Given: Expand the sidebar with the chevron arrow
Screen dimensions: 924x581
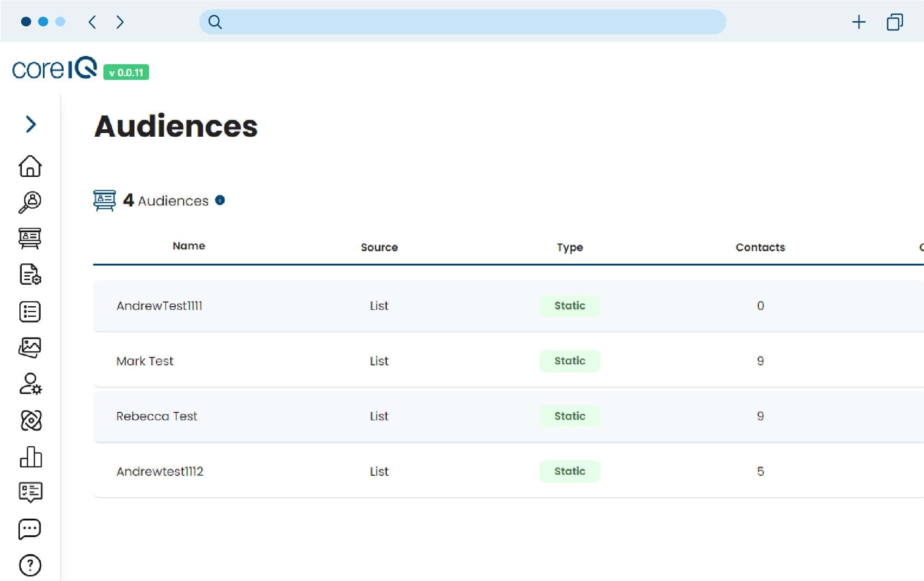Looking at the screenshot, I should tap(30, 124).
